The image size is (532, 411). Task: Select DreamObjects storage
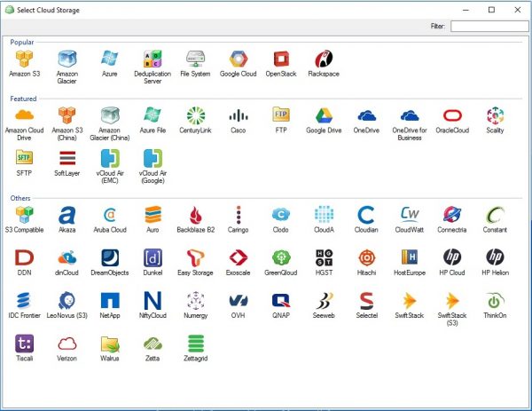click(110, 257)
